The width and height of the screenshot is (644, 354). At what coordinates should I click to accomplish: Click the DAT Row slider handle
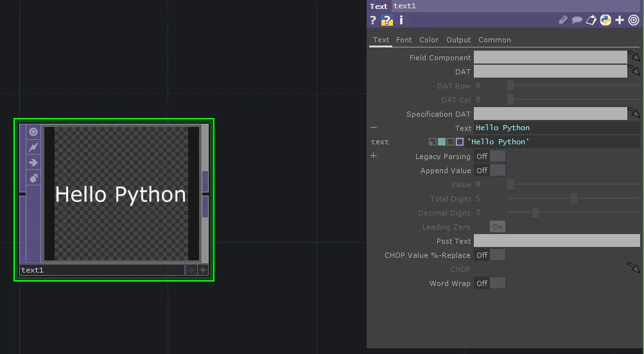[510, 85]
